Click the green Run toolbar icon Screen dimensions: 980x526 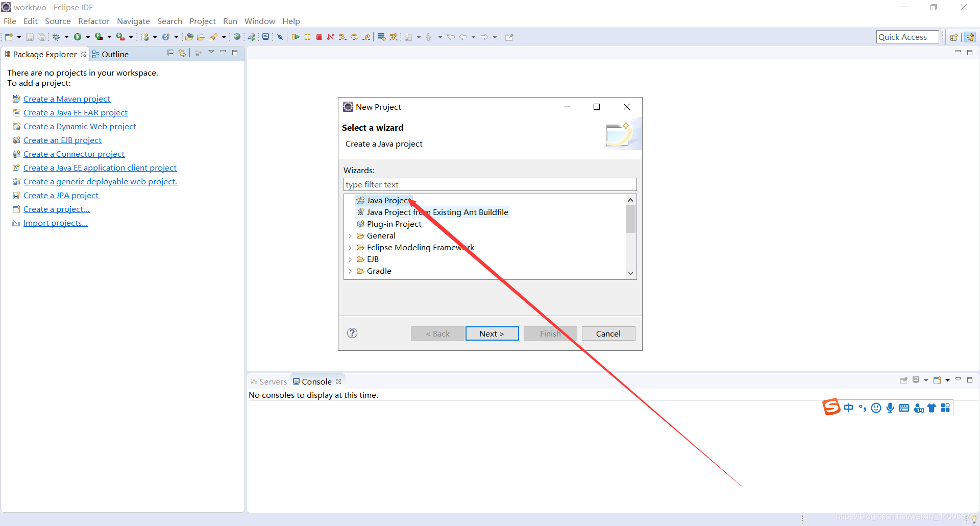[x=78, y=37]
